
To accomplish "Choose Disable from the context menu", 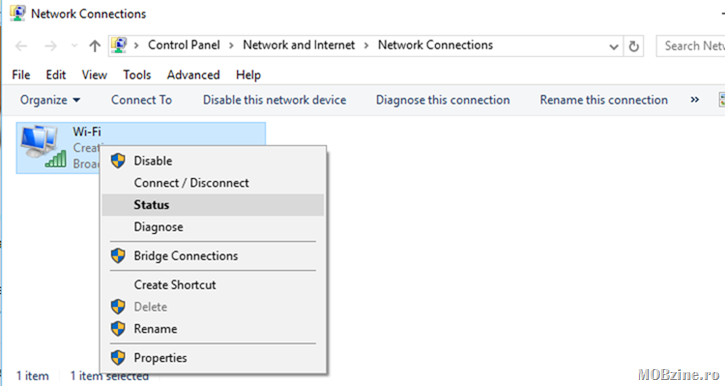I will pyautogui.click(x=213, y=161).
